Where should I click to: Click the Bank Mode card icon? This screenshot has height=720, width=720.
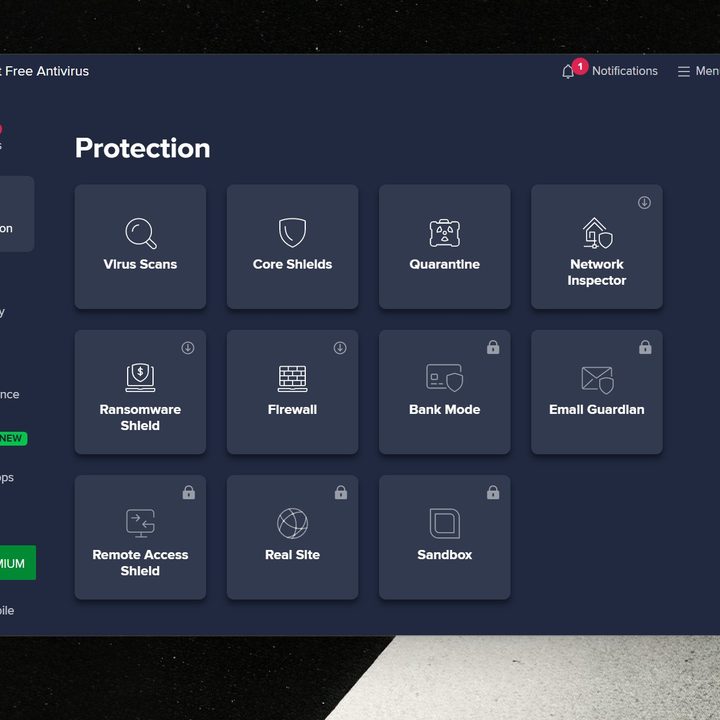click(x=444, y=377)
